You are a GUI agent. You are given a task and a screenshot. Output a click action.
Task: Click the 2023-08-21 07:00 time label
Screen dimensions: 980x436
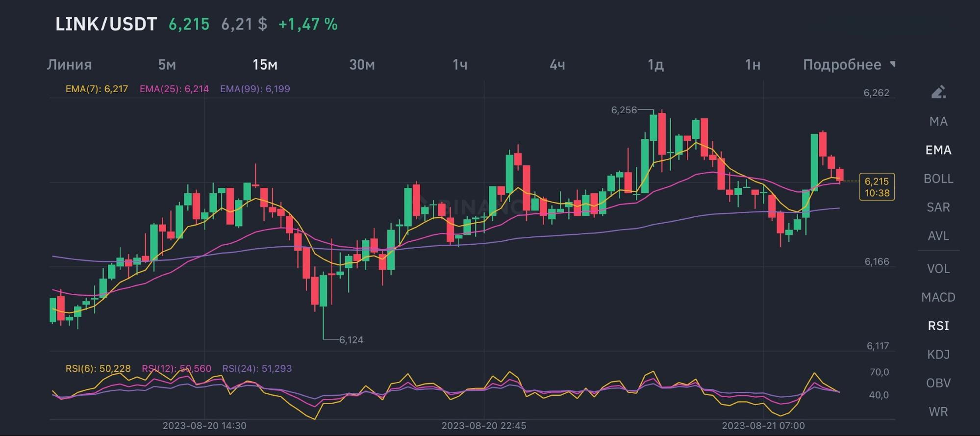[x=763, y=426]
